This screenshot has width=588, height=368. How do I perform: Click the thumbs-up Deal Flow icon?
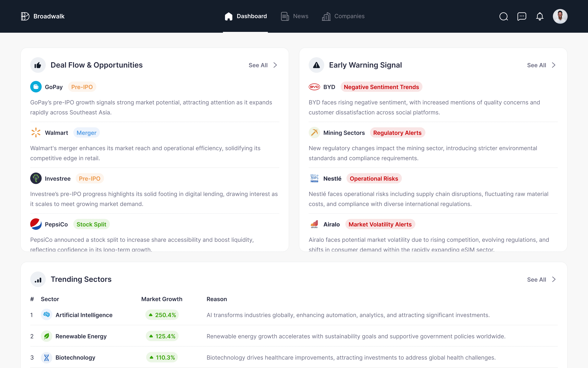[38, 65]
